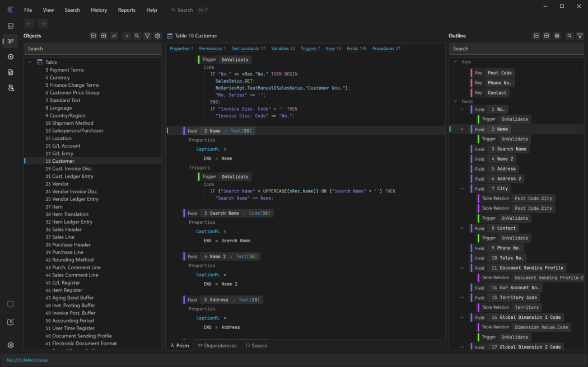Select Field 3 Search Name in Outline
The image size is (588, 367).
point(500,149)
